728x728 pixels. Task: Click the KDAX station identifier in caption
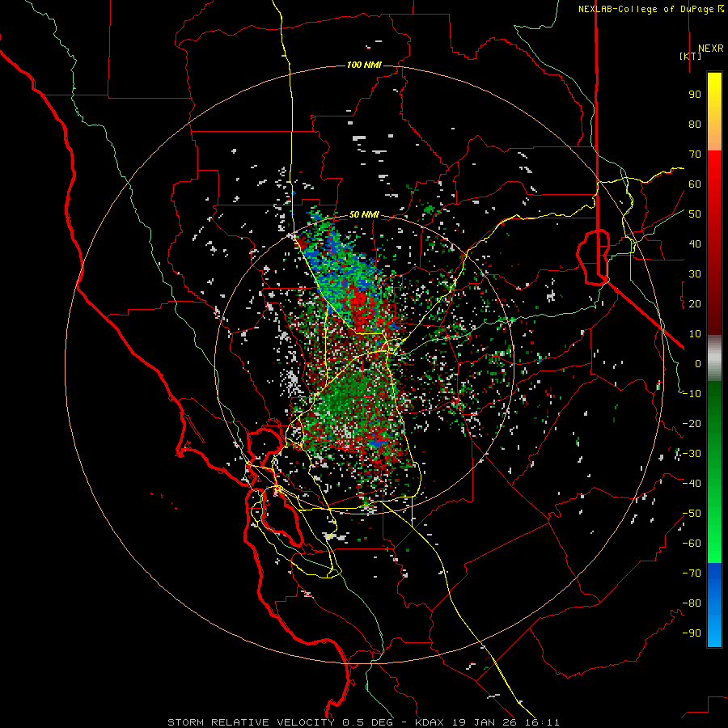[x=430, y=722]
